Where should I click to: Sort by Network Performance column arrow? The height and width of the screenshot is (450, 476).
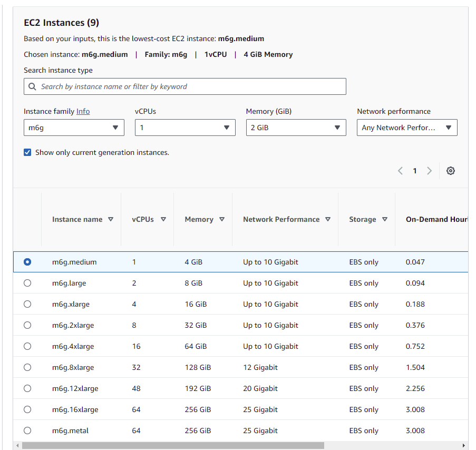point(328,220)
